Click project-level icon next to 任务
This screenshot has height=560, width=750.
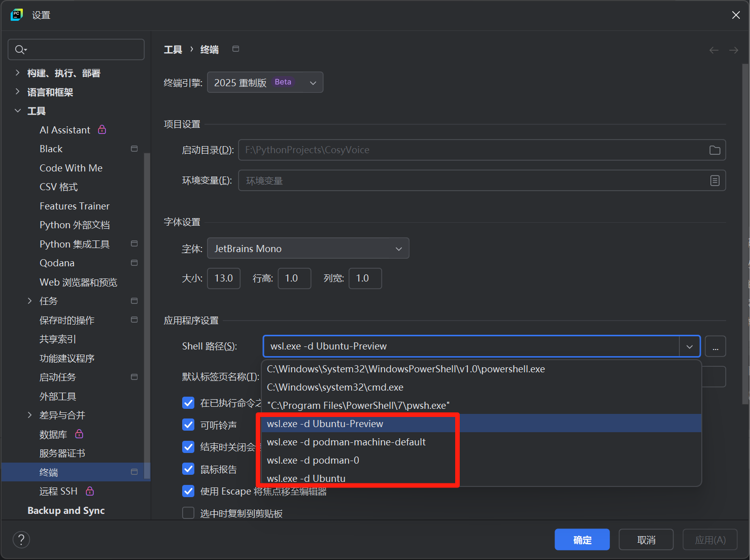[134, 301]
